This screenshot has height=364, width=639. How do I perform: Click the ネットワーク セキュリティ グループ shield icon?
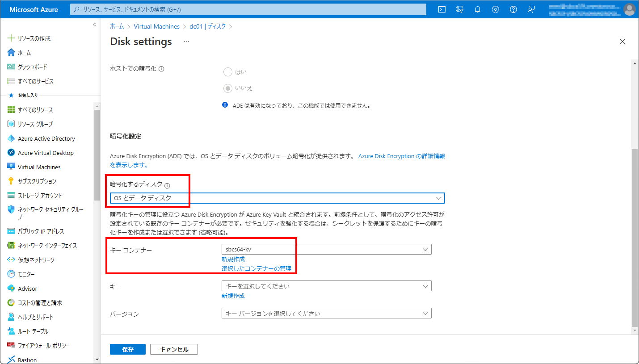pyautogui.click(x=11, y=209)
